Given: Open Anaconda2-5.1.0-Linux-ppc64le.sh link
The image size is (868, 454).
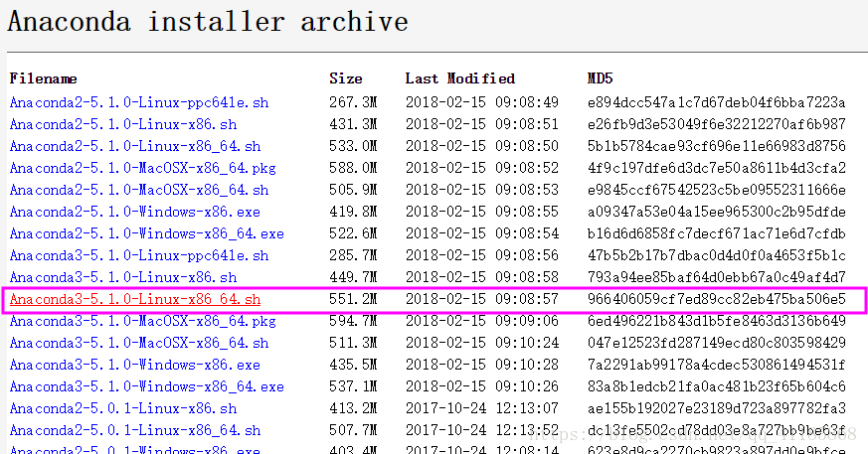Looking at the screenshot, I should (x=139, y=102).
